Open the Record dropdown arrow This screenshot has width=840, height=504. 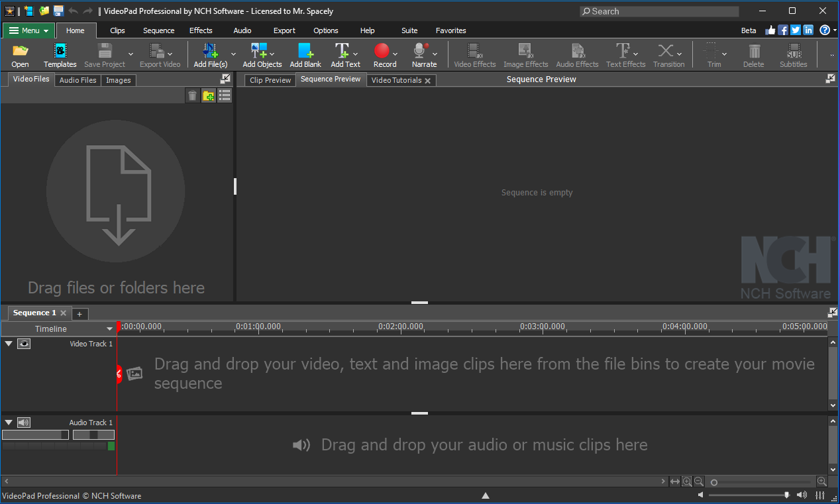[395, 54]
